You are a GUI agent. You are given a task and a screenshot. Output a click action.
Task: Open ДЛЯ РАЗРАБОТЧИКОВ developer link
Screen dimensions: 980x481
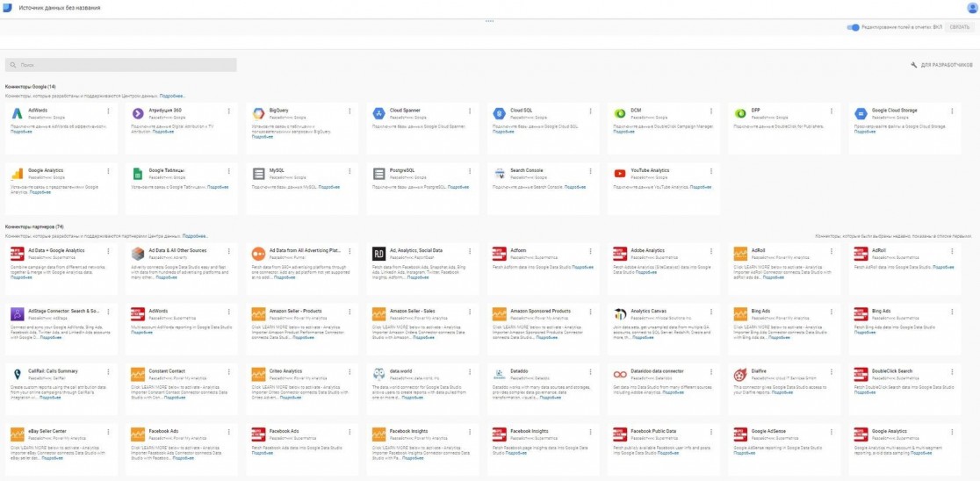[x=942, y=65]
